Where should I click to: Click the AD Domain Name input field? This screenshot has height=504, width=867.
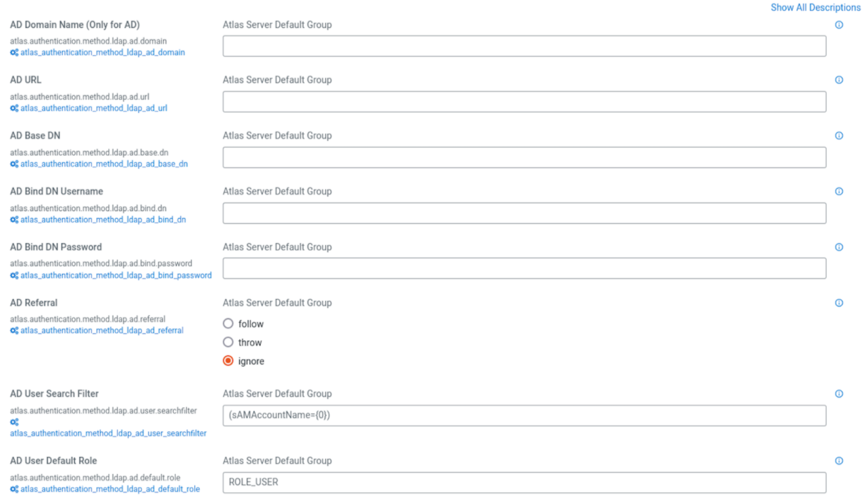coord(524,46)
